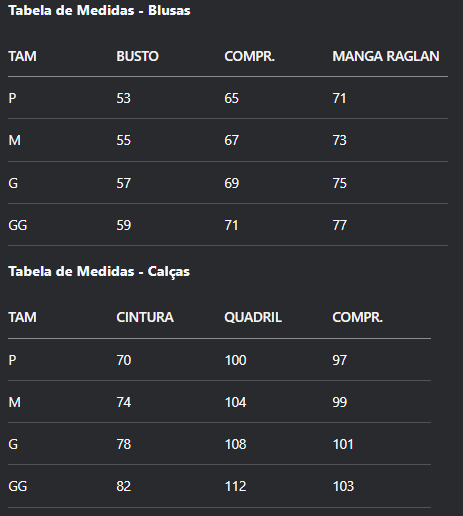Click the BUSTO column header
The image size is (463, 516).
click(137, 56)
